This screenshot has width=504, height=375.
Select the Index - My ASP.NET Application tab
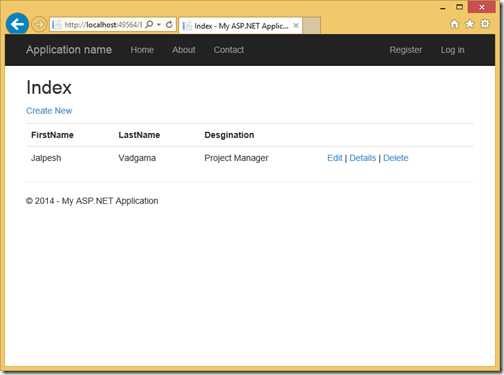coord(240,26)
